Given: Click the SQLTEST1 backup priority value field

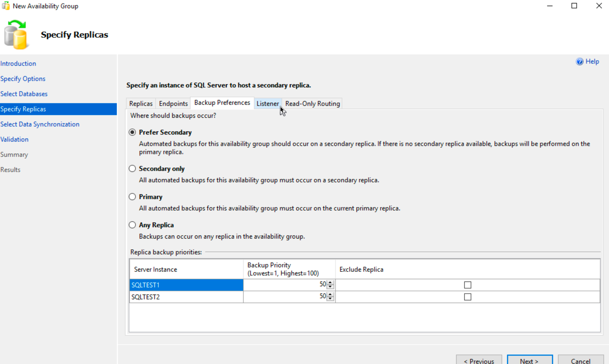Looking at the screenshot, I should tap(285, 285).
